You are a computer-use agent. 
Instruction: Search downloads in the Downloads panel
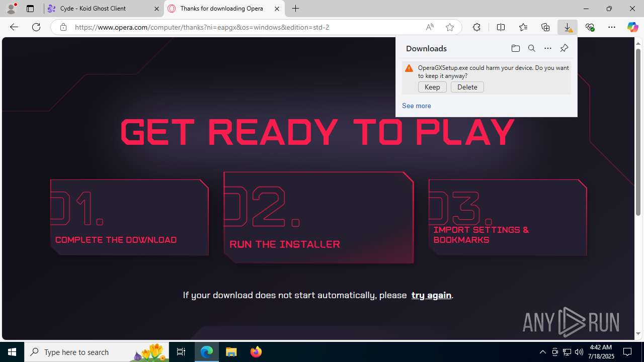point(531,48)
